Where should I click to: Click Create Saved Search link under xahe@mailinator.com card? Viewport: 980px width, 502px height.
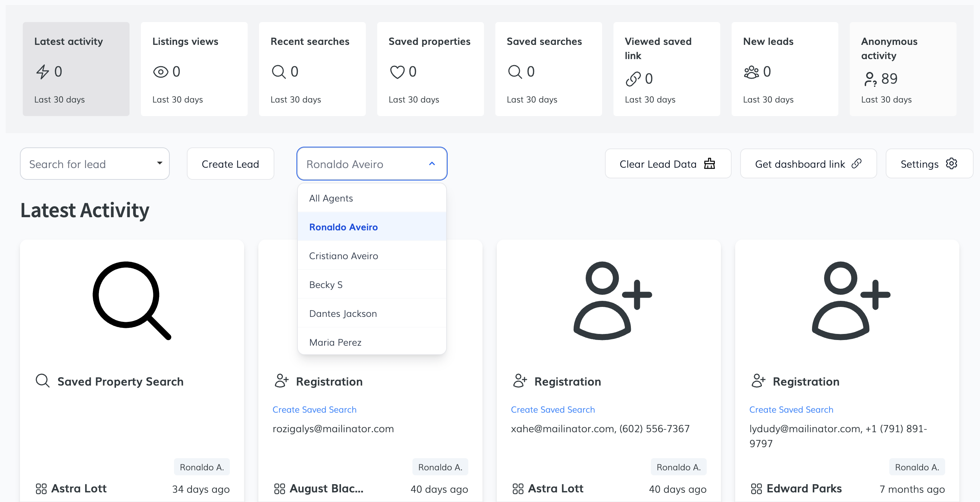coord(552,409)
